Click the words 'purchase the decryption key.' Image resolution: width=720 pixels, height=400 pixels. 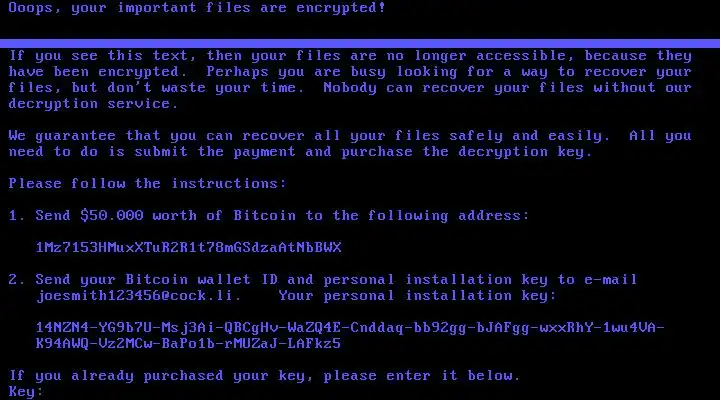[467, 152]
